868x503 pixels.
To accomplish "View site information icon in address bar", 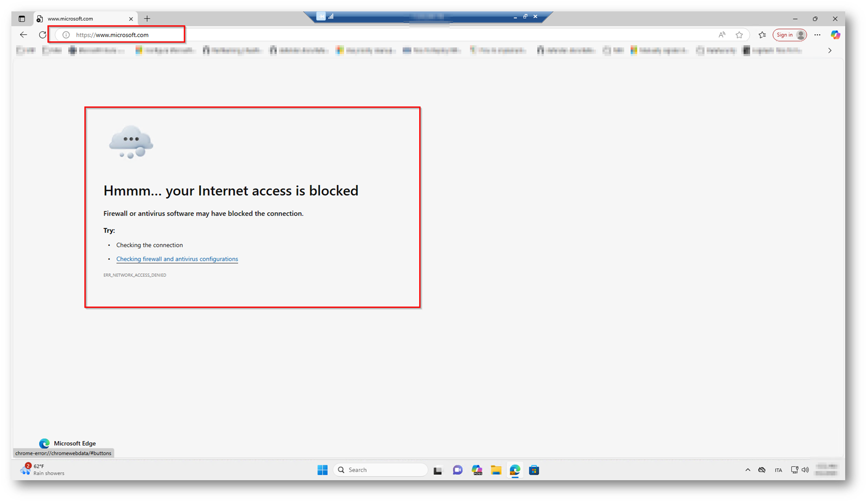I will coord(66,35).
